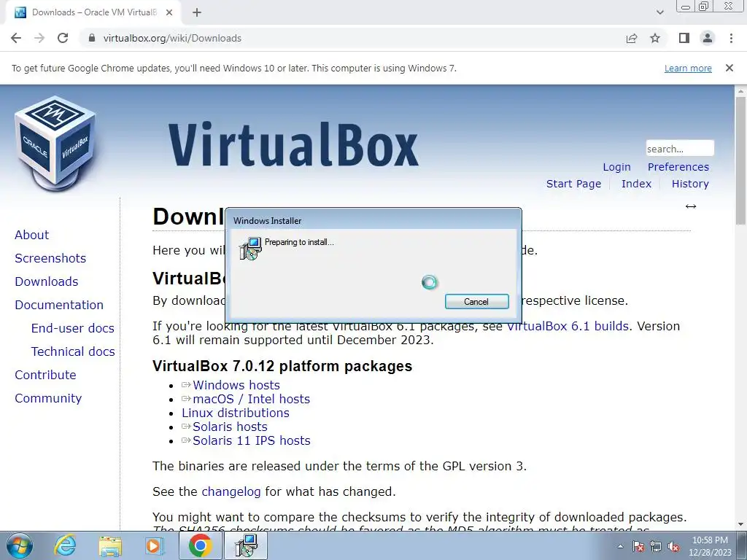Click Learn more link
747x560 pixels.
(688, 68)
